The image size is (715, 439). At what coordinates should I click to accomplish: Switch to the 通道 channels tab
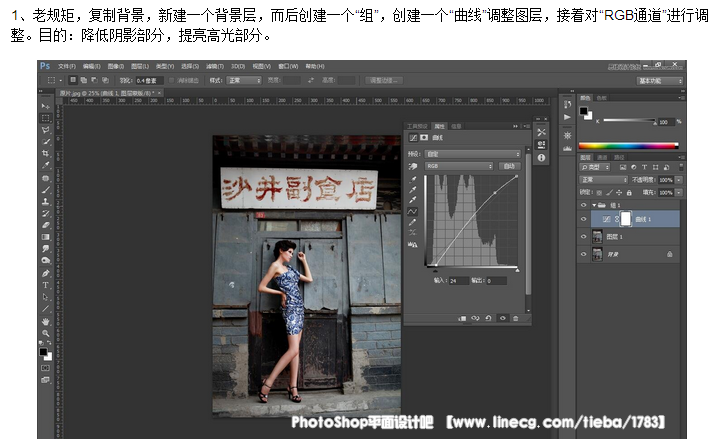tap(602, 157)
